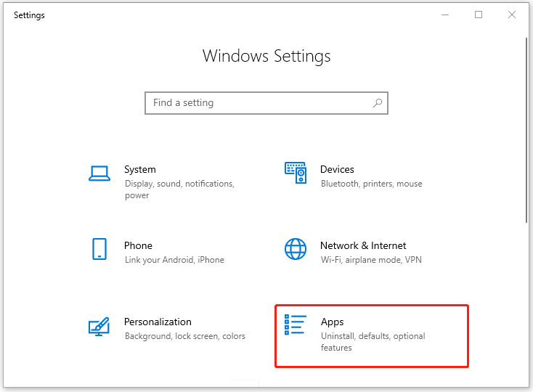
Task: Select the Phone device icon
Action: tap(99, 249)
